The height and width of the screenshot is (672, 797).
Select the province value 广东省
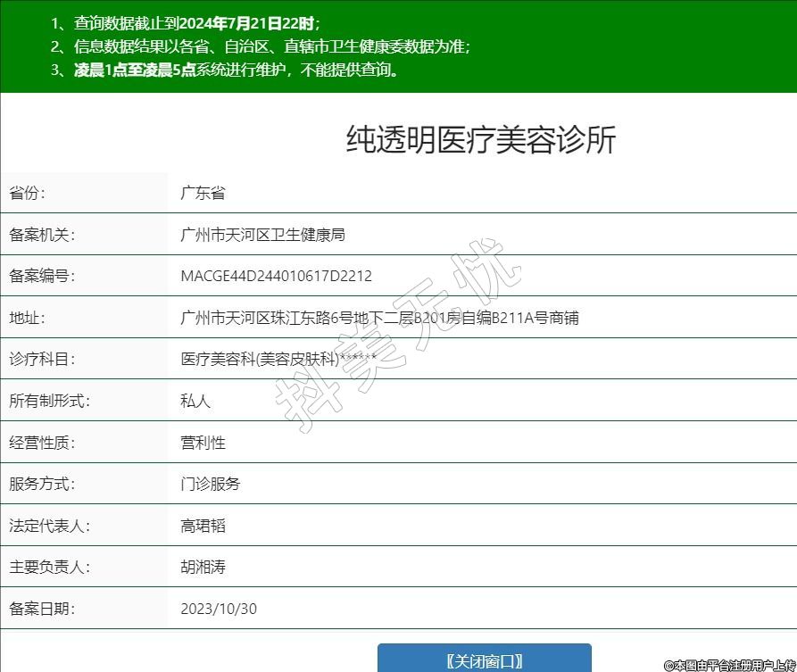click(203, 193)
